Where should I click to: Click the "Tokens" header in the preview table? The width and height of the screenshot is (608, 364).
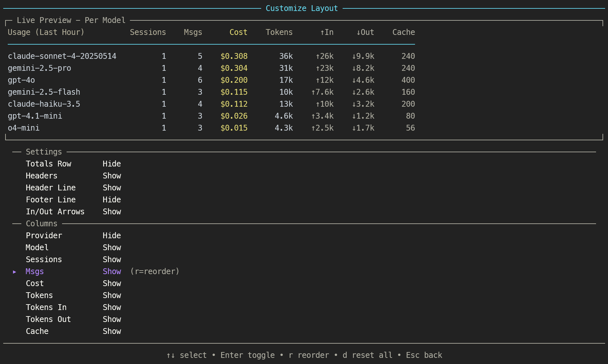279,32
